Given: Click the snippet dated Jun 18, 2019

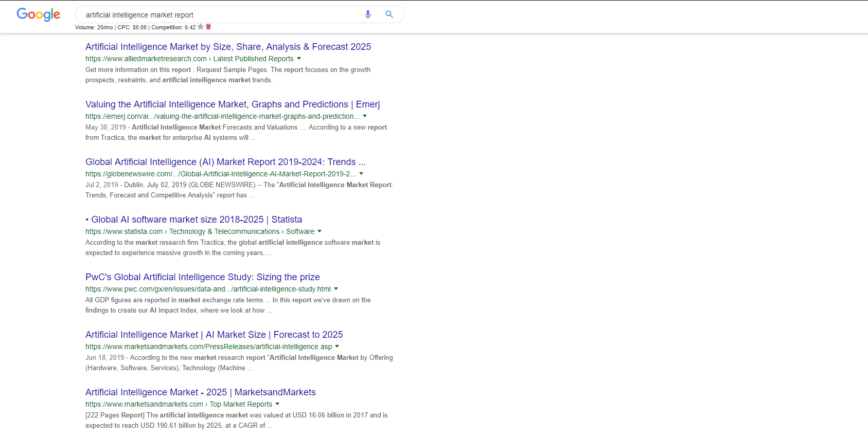Looking at the screenshot, I should click(239, 363).
